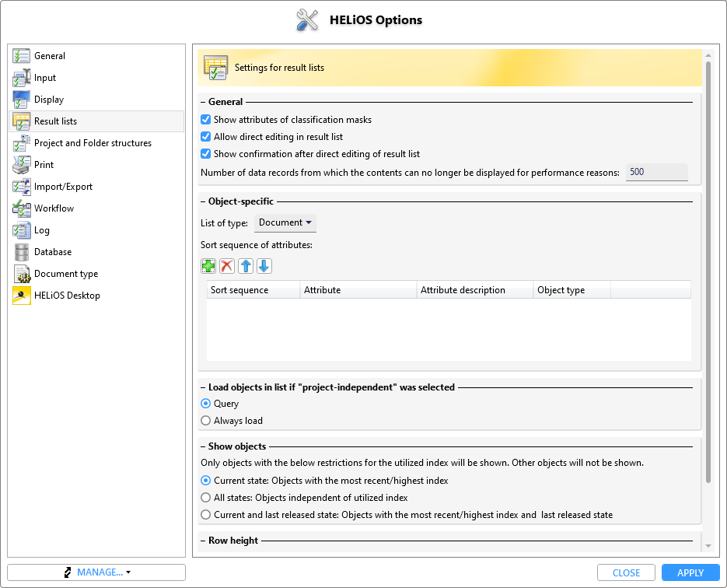Click the Attribute description column header
Image resolution: width=727 pixels, height=588 pixels.
point(475,290)
